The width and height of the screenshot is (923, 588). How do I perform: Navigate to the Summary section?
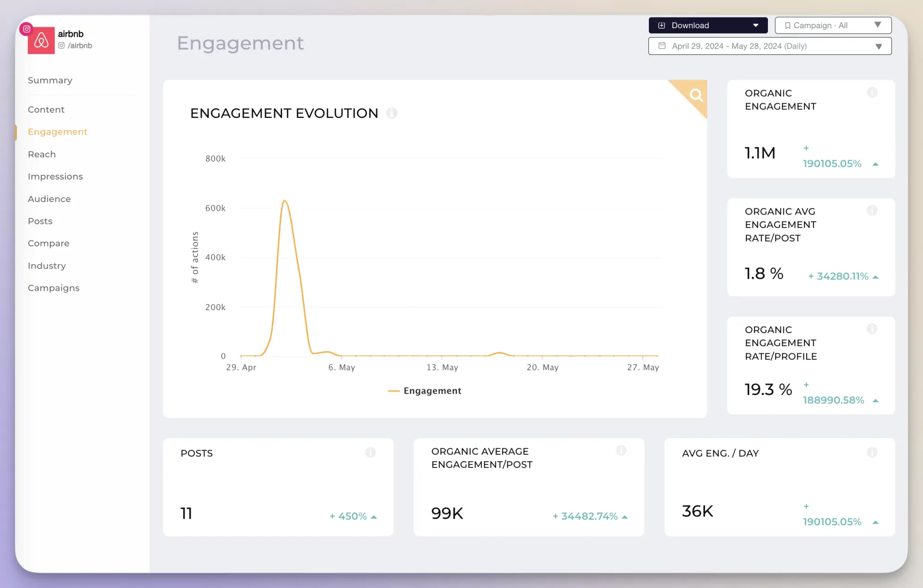50,80
